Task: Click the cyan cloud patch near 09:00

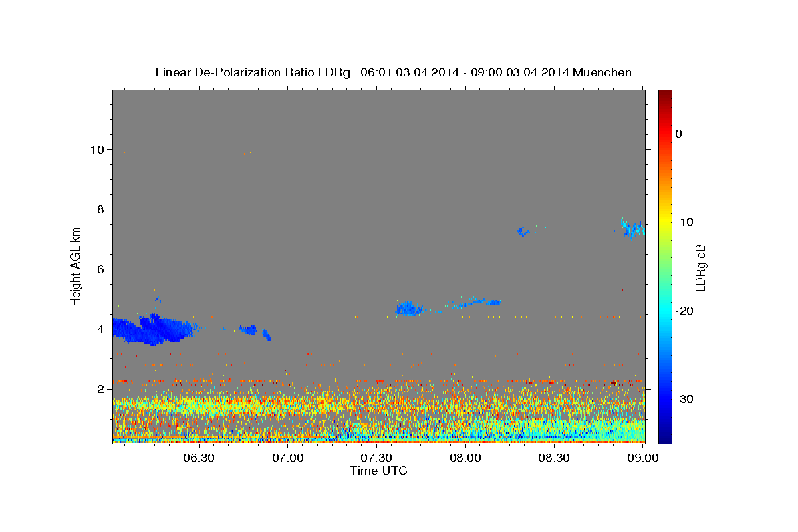Action: click(x=632, y=228)
